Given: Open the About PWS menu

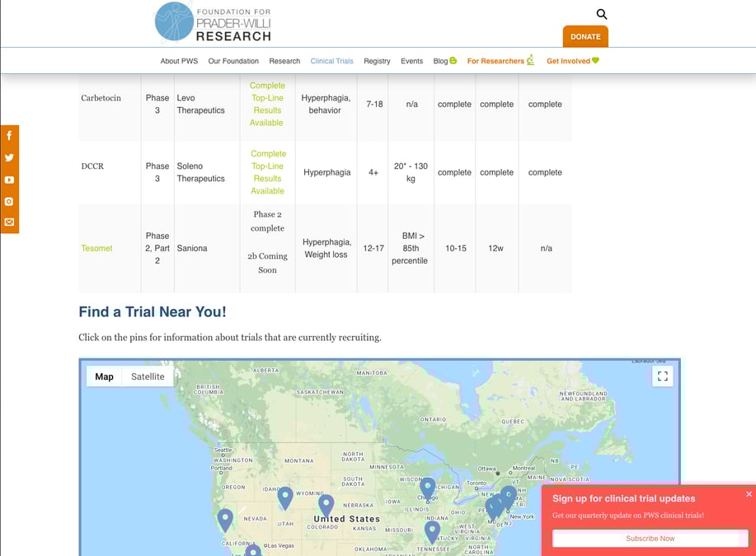Looking at the screenshot, I should pyautogui.click(x=179, y=61).
